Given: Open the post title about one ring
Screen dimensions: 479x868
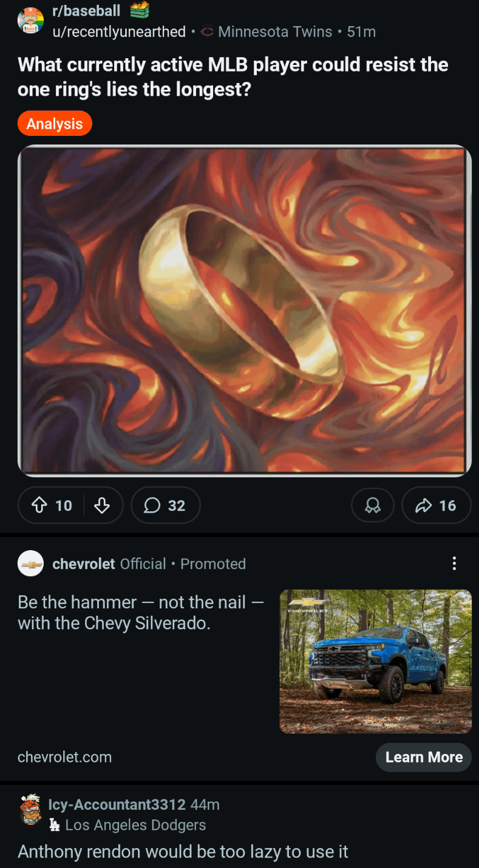Looking at the screenshot, I should (233, 77).
